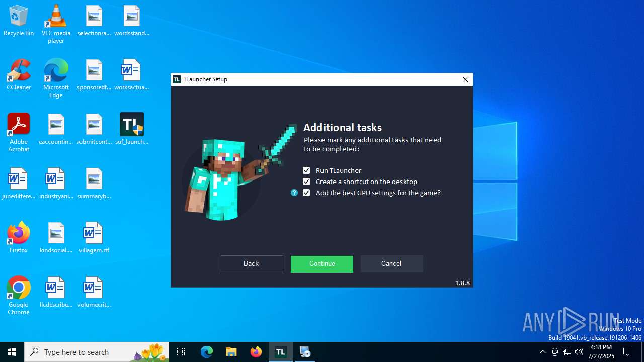Cancel the TLauncher setup
Screen dimensions: 644x362
tap(391, 264)
